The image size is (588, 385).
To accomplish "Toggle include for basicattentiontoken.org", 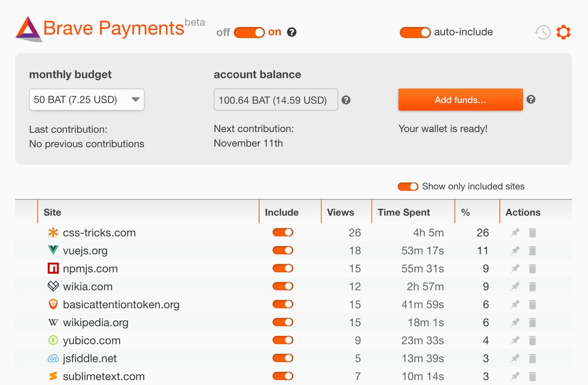I will pyautogui.click(x=283, y=304).
